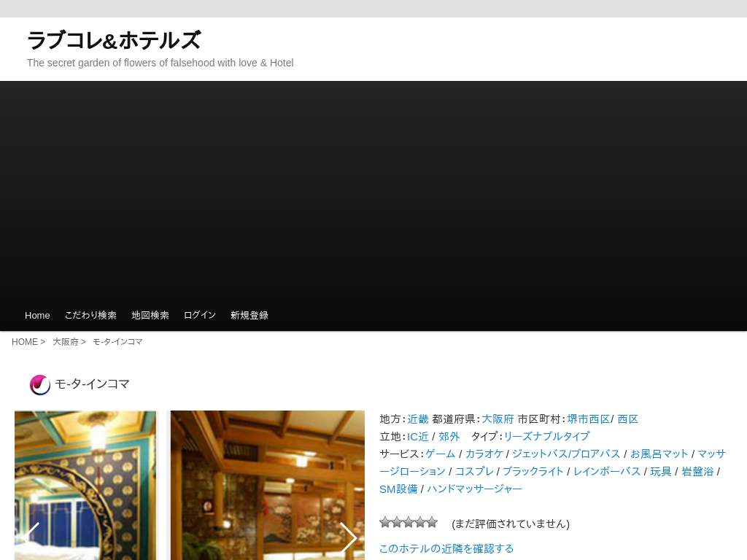The image size is (747, 560).
Task: Click the 地方: label text
Action: coord(393,419)
